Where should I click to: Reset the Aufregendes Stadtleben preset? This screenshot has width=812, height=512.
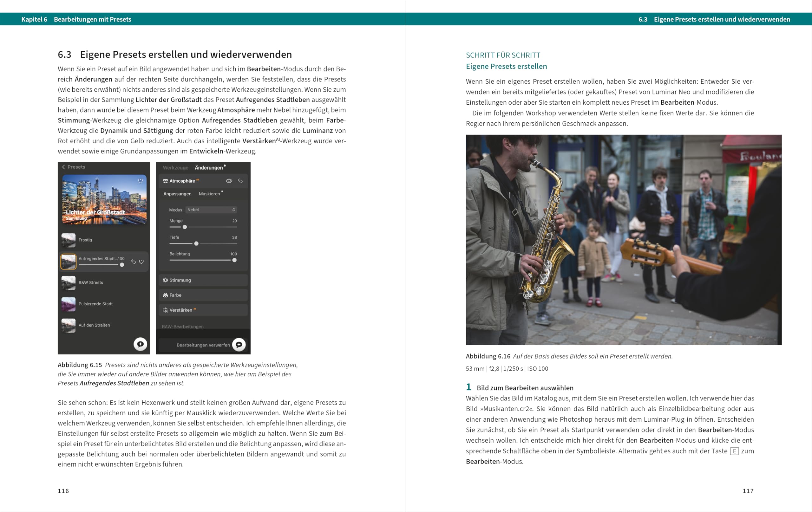[133, 262]
